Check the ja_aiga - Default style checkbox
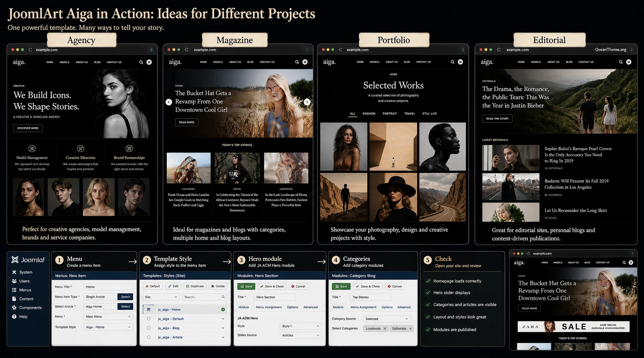Image resolution: width=644 pixels, height=358 pixels. pyautogui.click(x=149, y=319)
